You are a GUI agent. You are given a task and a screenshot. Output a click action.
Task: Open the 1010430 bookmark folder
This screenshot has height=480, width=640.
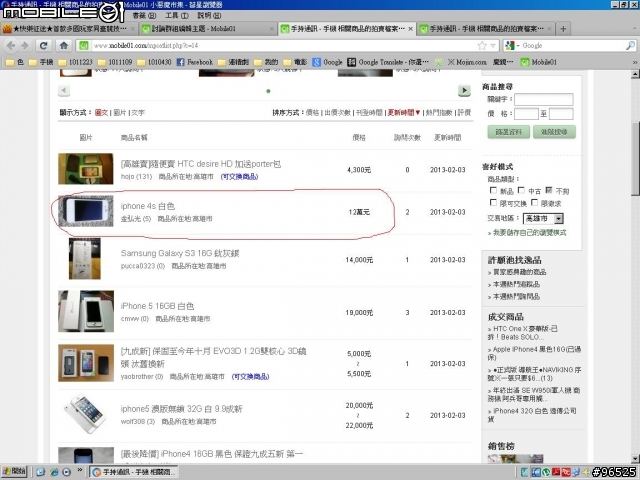154,62
